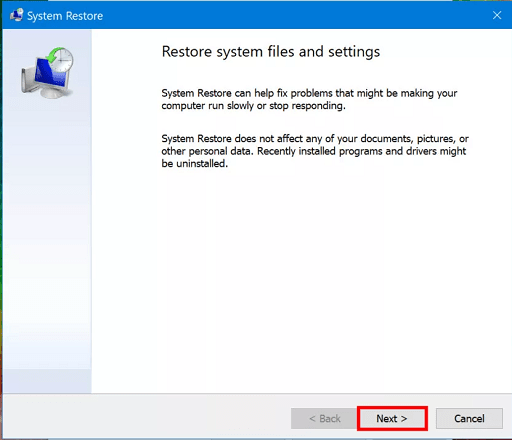Click the greyed-out Back button
Screen dimensions: 512x440
pos(324,418)
